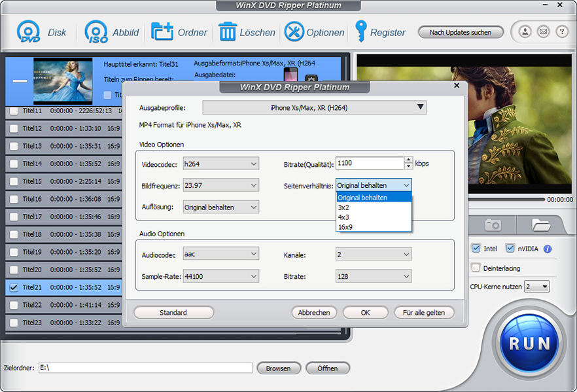Click the Nach Updates suchen button
The height and width of the screenshot is (392, 577).
point(461,31)
